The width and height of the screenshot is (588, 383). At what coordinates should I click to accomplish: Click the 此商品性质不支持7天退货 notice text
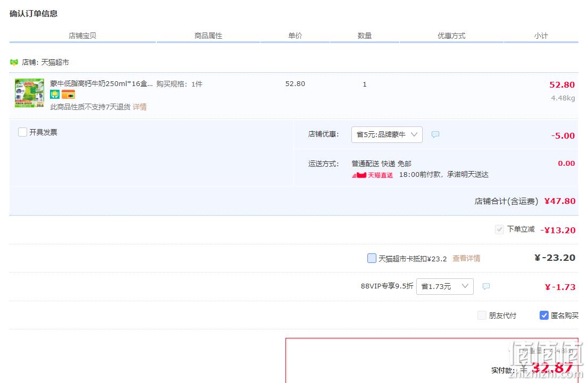[x=90, y=107]
